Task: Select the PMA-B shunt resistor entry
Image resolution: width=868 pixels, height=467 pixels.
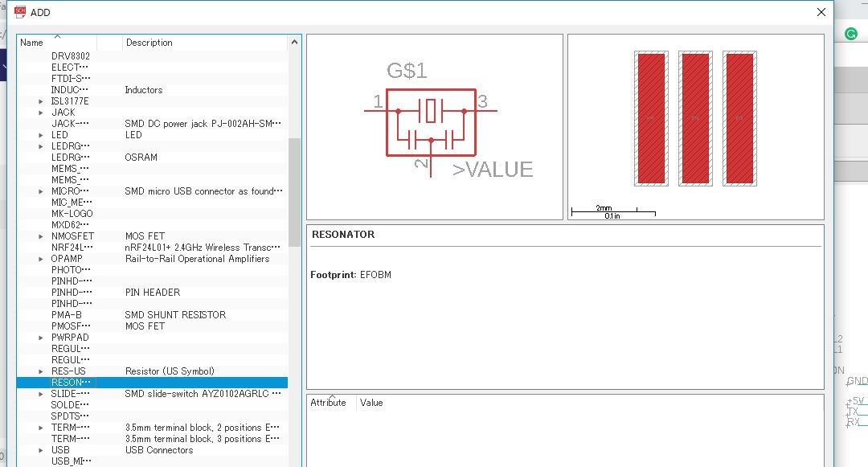Action: pos(152,315)
